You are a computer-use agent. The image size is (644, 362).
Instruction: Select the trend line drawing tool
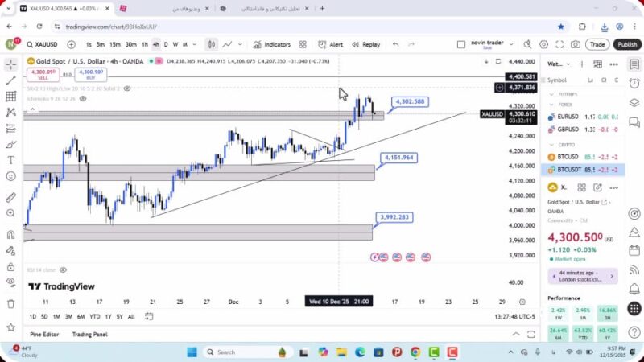[x=10, y=80]
